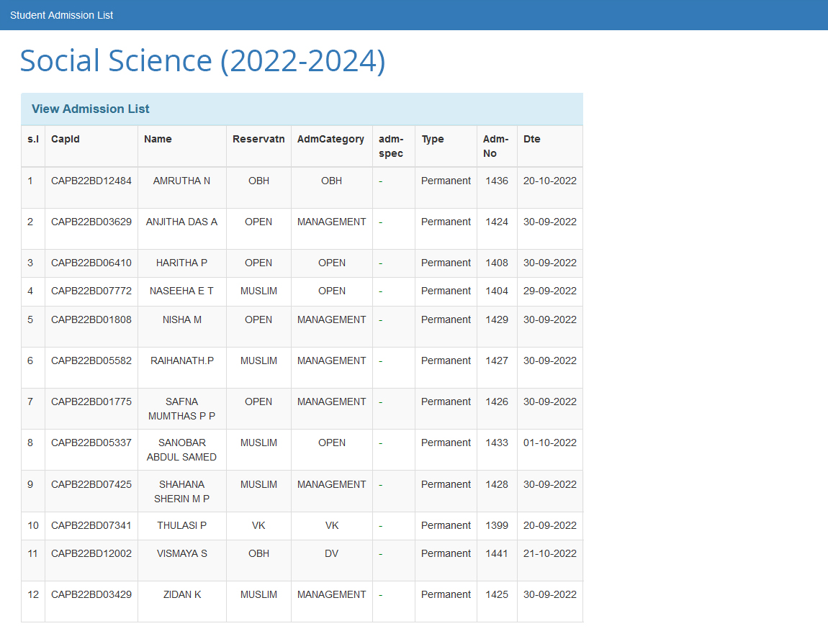Select the View Admission List panel header
The height and width of the screenshot is (644, 828).
[x=91, y=109]
